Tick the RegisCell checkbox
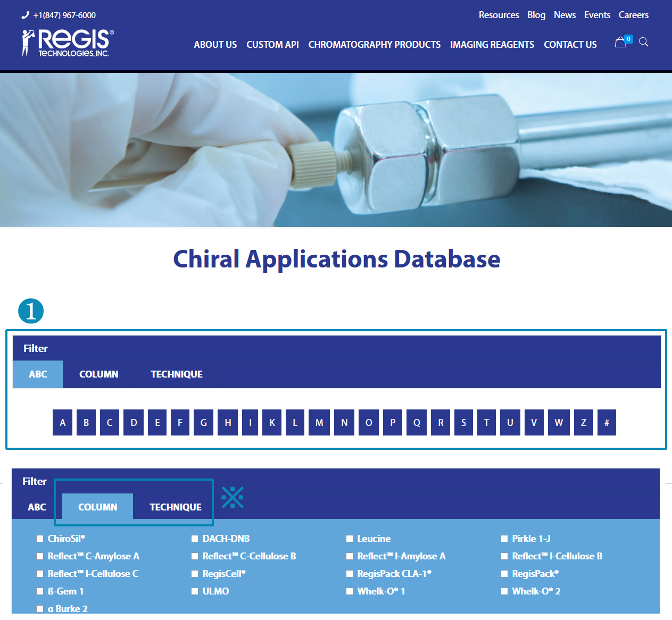 [x=195, y=574]
